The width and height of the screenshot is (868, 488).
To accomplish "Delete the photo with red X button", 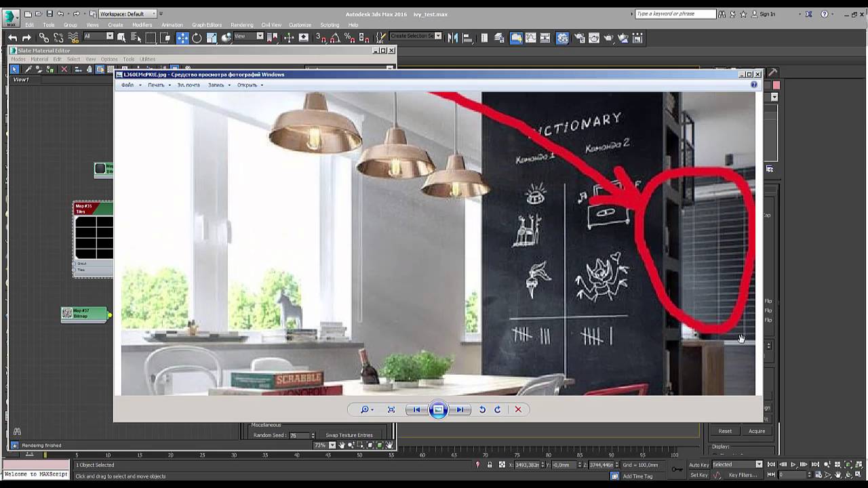I will (x=518, y=409).
